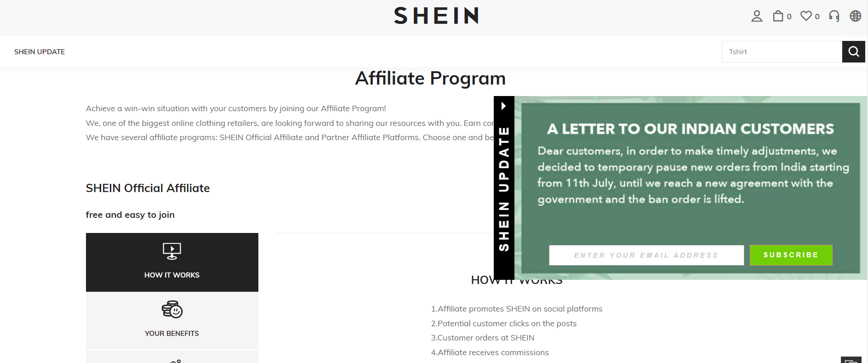Click the customer support headset icon

[833, 16]
